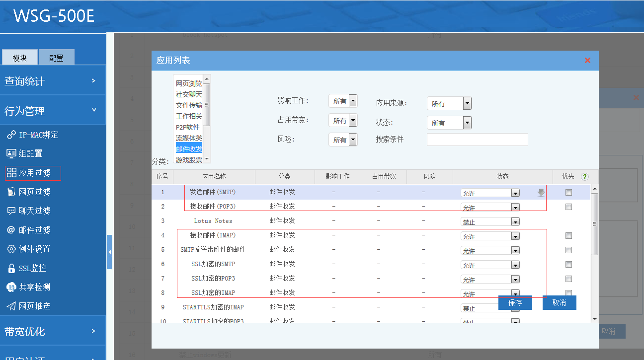This screenshot has width=644, height=360.
Task: Open IP-MAC绑定 link icon in sidebar
Action: pyautogui.click(x=11, y=135)
